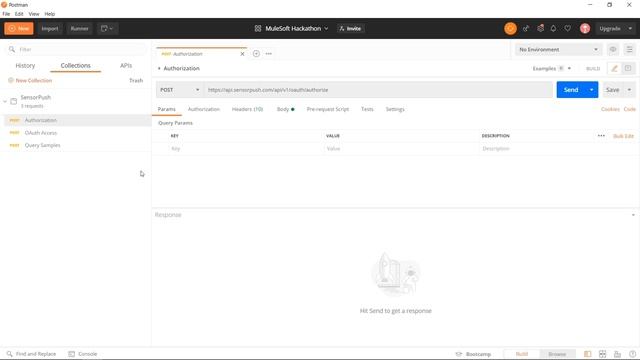Collapse the SensorPush collection
Viewport: 640px width, 360px height.
pyautogui.click(x=5, y=101)
